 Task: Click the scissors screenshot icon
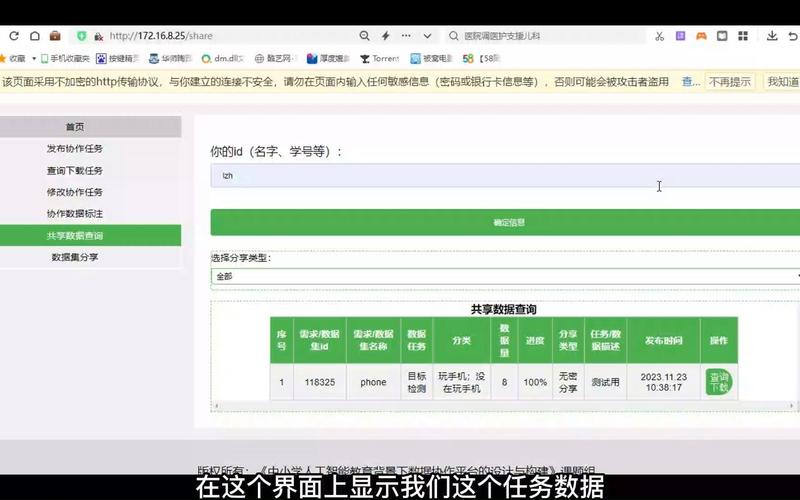tap(660, 36)
